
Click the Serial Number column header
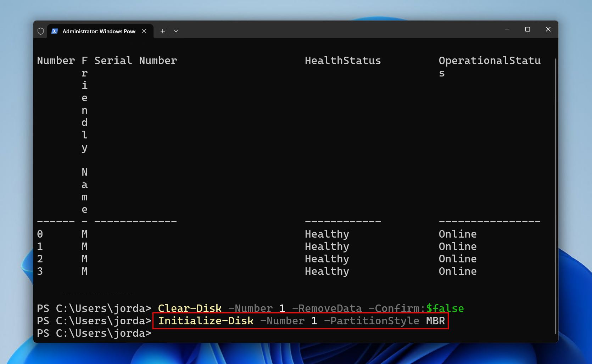pos(135,61)
